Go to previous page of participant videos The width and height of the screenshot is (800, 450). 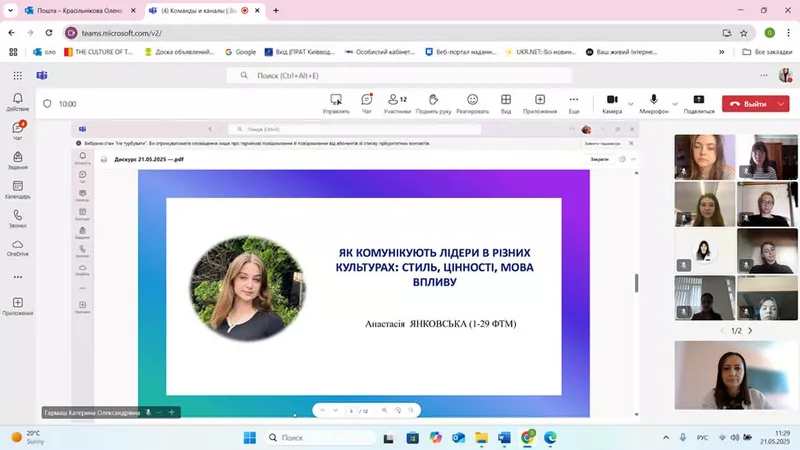coord(722,331)
